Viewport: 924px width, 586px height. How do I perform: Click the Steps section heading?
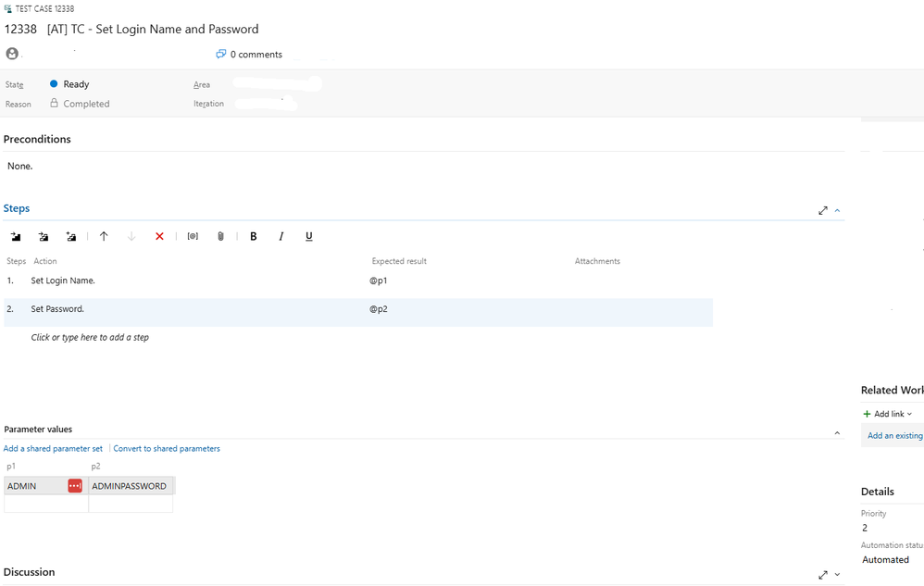(17, 208)
